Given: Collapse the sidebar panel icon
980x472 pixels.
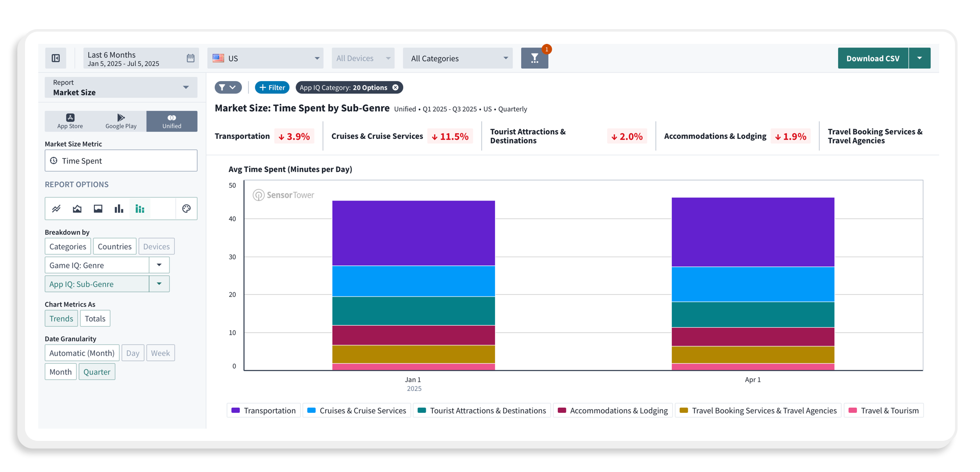Looking at the screenshot, I should coord(56,58).
